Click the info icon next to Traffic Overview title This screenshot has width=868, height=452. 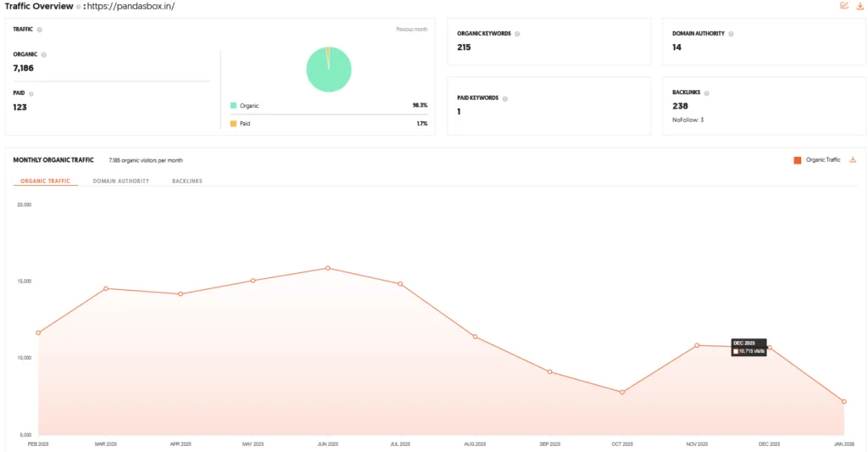(78, 7)
